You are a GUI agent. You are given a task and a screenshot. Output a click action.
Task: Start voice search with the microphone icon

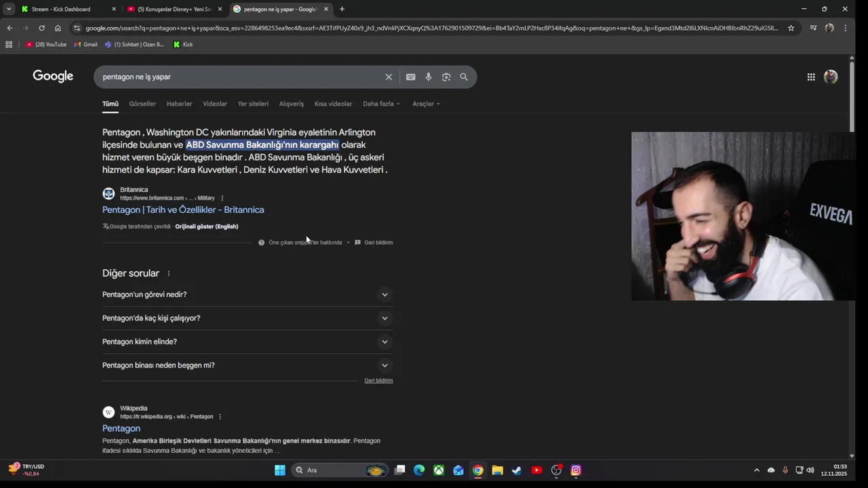[429, 77]
